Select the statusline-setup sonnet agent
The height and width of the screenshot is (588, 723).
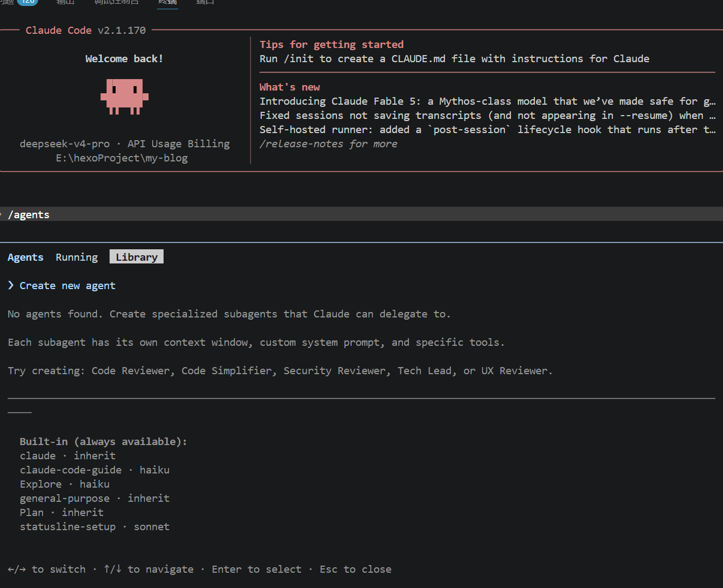[94, 526]
